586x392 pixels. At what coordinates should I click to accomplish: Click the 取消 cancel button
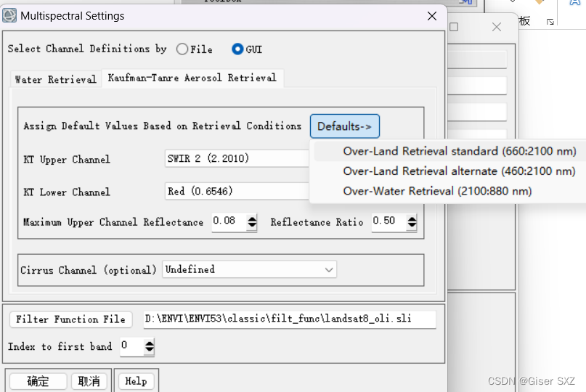click(x=89, y=381)
